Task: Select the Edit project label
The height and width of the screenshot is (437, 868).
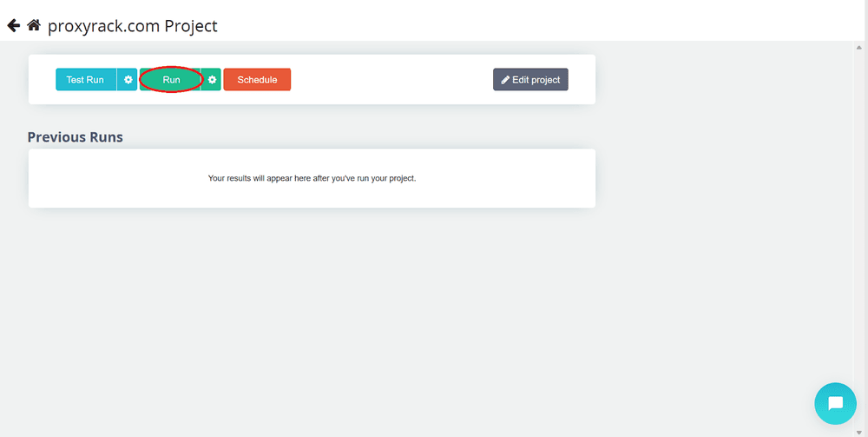Action: tap(536, 80)
